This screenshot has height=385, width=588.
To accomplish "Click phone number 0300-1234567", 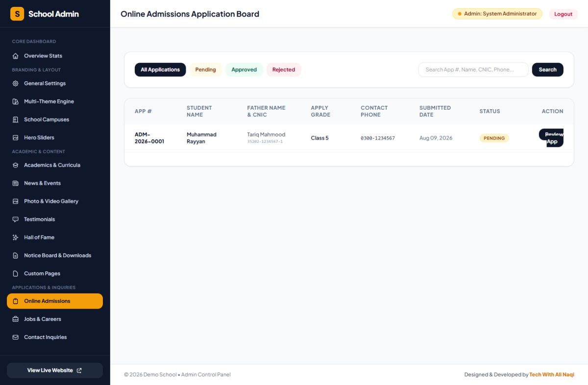I will coord(378,138).
